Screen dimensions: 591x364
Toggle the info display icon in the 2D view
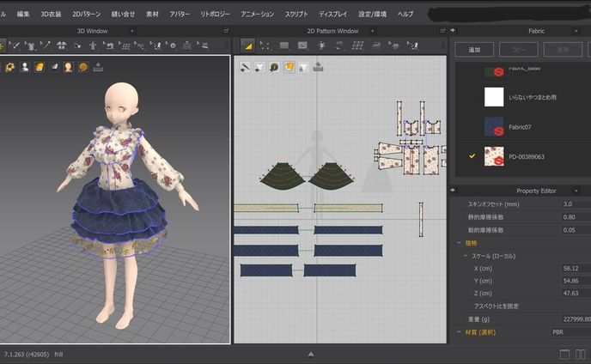pyautogui.click(x=274, y=67)
